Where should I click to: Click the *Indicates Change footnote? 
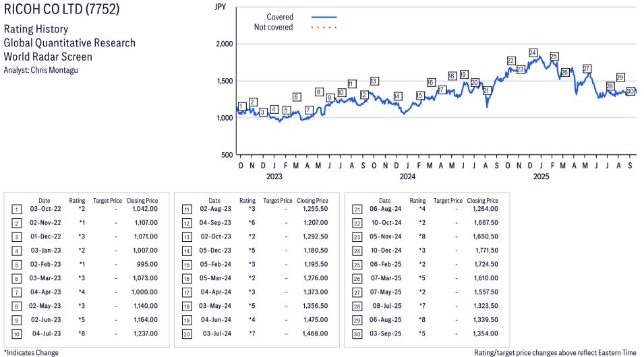[31, 352]
